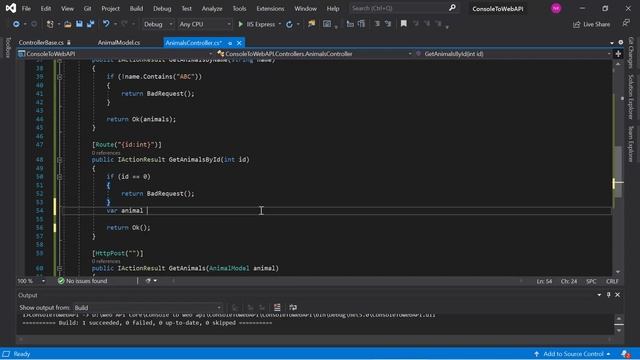
Task: Pin the Output panel with auto-hide icon
Action: click(609, 295)
